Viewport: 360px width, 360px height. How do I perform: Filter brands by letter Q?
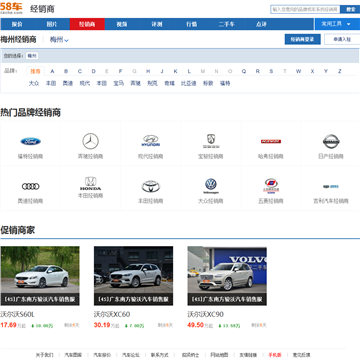pyautogui.click(x=244, y=71)
